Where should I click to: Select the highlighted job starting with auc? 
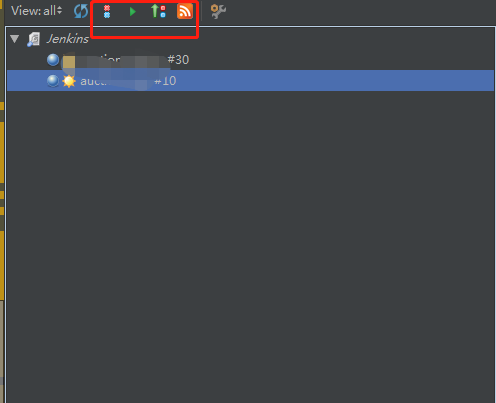pos(250,81)
